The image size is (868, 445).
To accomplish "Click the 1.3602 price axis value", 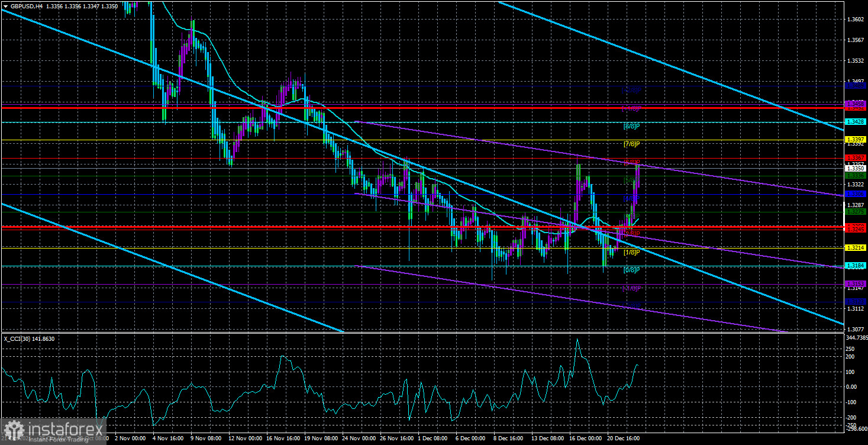I will pos(856,20).
